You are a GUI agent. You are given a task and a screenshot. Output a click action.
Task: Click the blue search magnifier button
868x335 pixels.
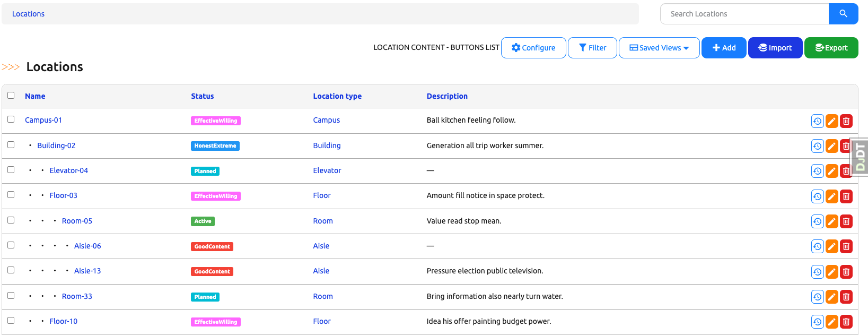coord(843,14)
